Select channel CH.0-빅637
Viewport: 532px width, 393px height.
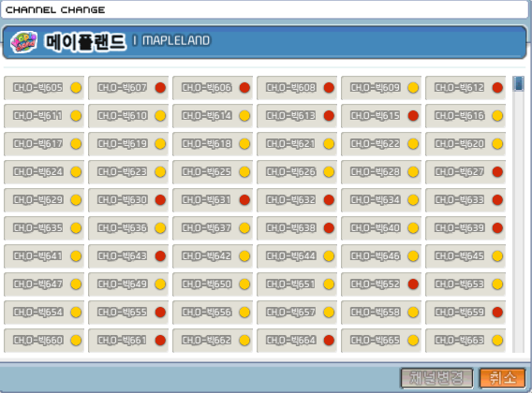213,228
